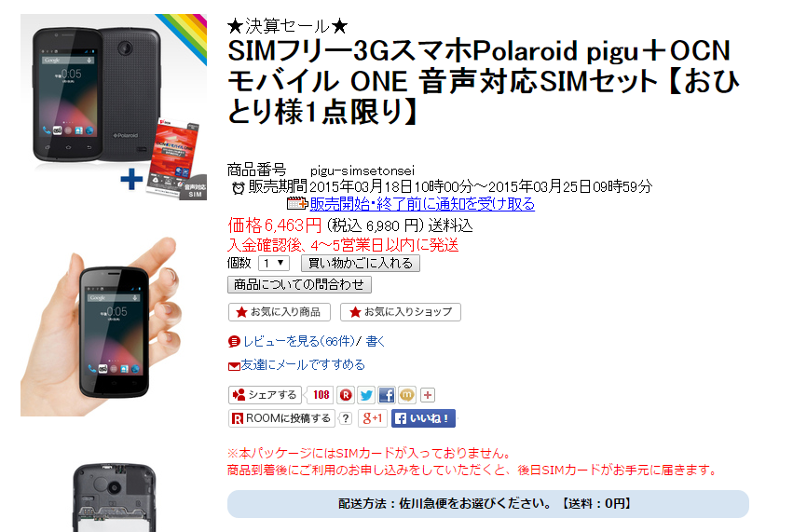
Task: Click 友達にメールですすめる email link
Action: pyautogui.click(x=303, y=364)
